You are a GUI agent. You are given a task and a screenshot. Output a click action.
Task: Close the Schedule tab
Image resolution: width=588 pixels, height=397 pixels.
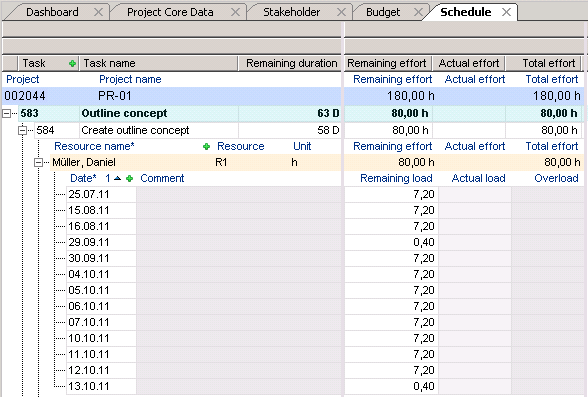pyautogui.click(x=506, y=12)
